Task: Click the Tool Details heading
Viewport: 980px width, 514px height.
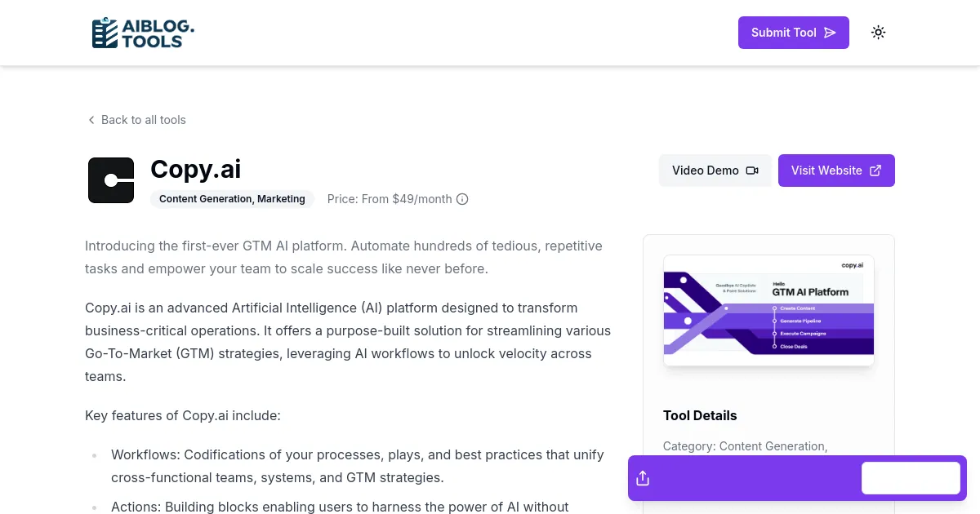Action: pyautogui.click(x=700, y=415)
